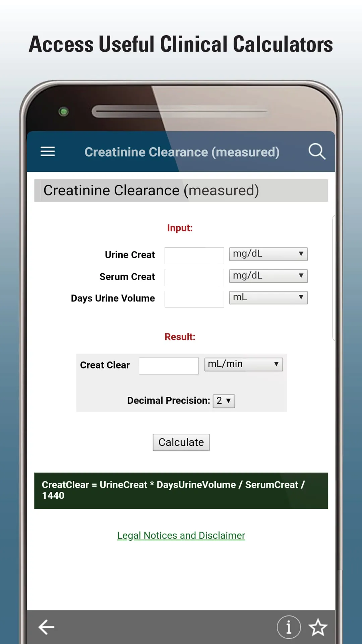Open the info circle icon

tap(289, 627)
